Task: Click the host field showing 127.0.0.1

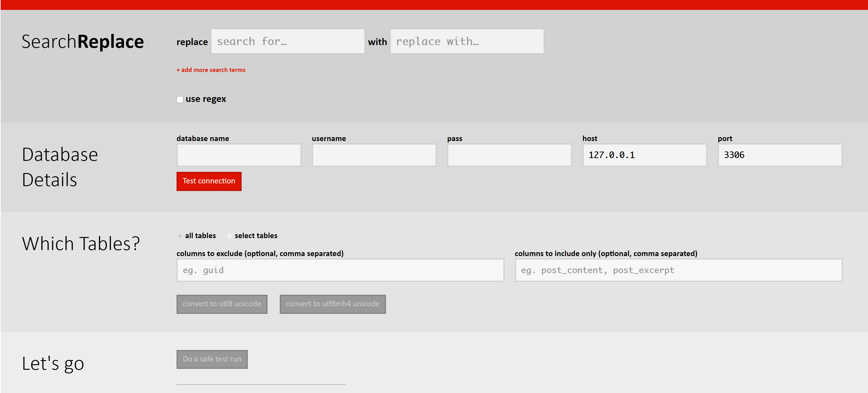Action: coord(645,155)
